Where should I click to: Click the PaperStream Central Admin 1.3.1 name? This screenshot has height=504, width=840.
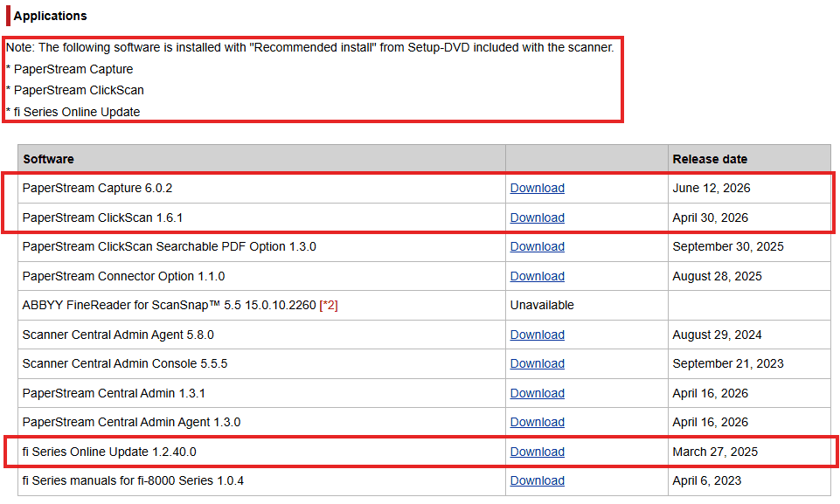(x=114, y=392)
